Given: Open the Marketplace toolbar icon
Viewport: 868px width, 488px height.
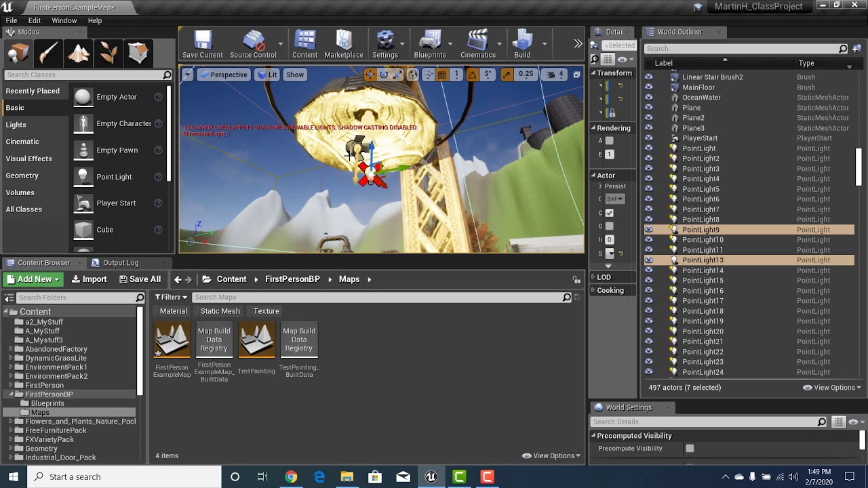Looking at the screenshot, I should tap(344, 45).
